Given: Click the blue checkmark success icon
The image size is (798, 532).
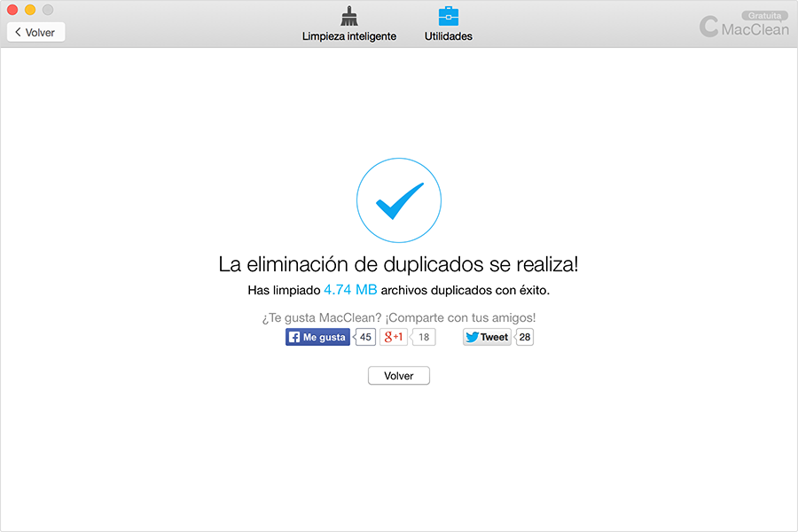Looking at the screenshot, I should click(398, 199).
